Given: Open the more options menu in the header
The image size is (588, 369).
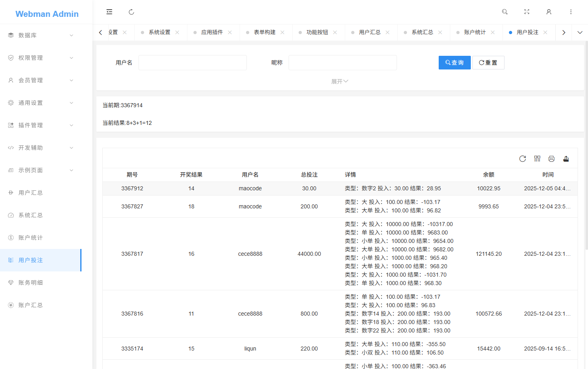Looking at the screenshot, I should tap(571, 12).
